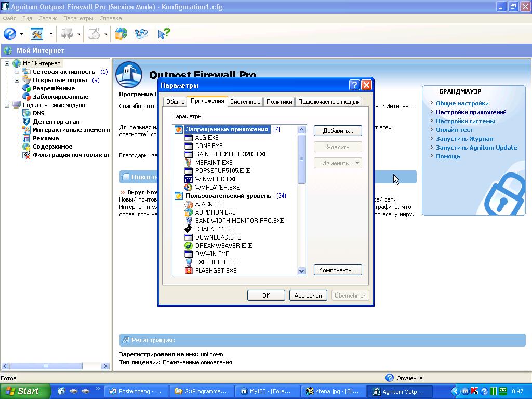Switch to the Политики tab
This screenshot has width=532, height=399.
[x=279, y=102]
